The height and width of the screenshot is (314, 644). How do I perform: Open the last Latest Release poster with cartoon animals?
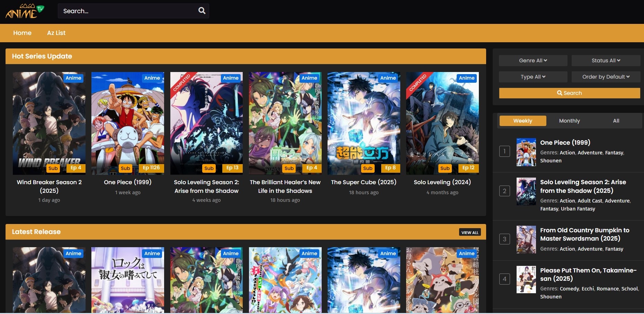442,280
